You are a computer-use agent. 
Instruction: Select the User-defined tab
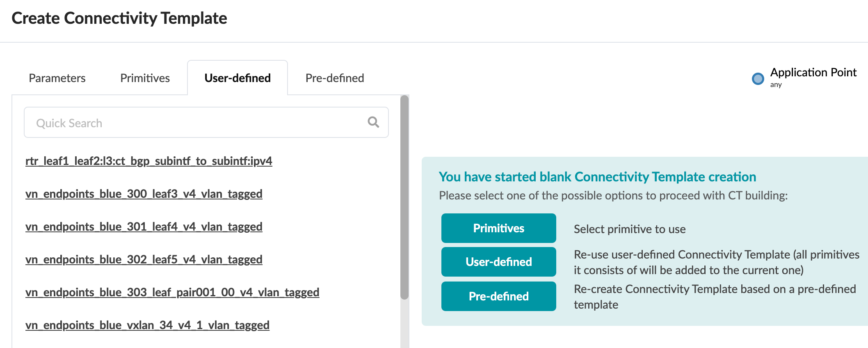click(238, 78)
